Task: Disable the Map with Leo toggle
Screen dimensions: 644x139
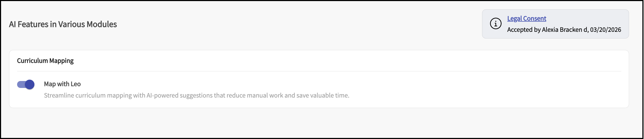Action: 26,84
